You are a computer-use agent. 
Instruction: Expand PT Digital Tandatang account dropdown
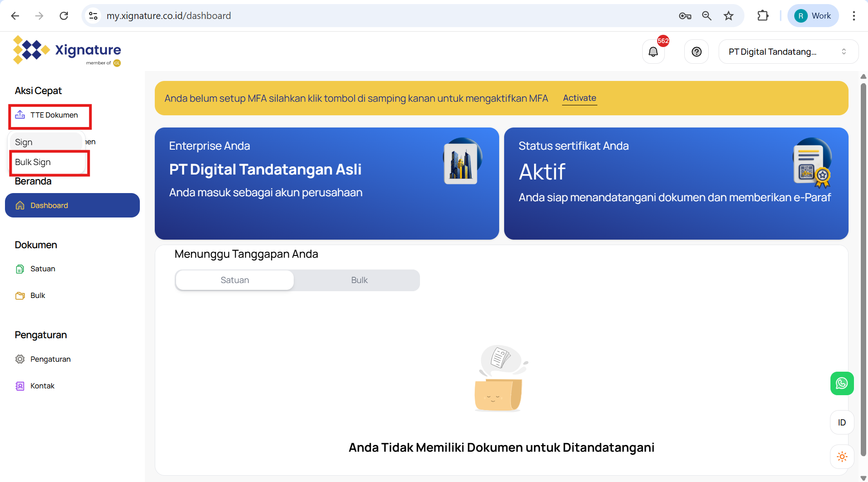coord(788,52)
